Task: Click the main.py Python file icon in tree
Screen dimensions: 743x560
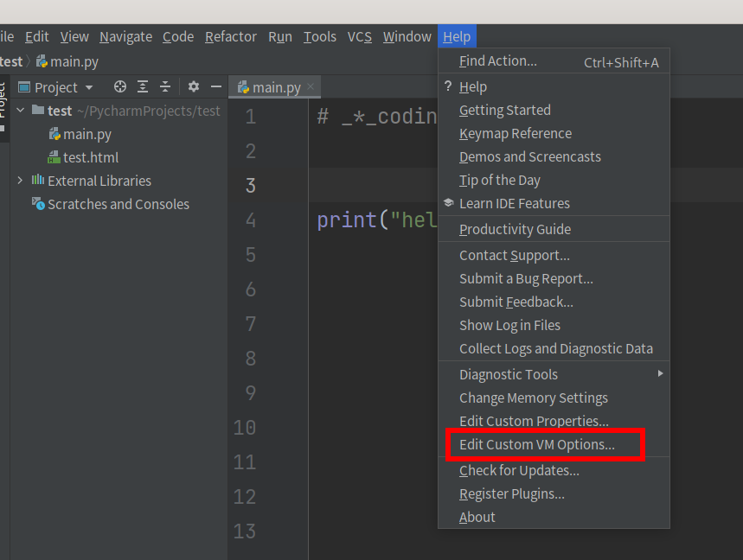Action: pos(55,134)
